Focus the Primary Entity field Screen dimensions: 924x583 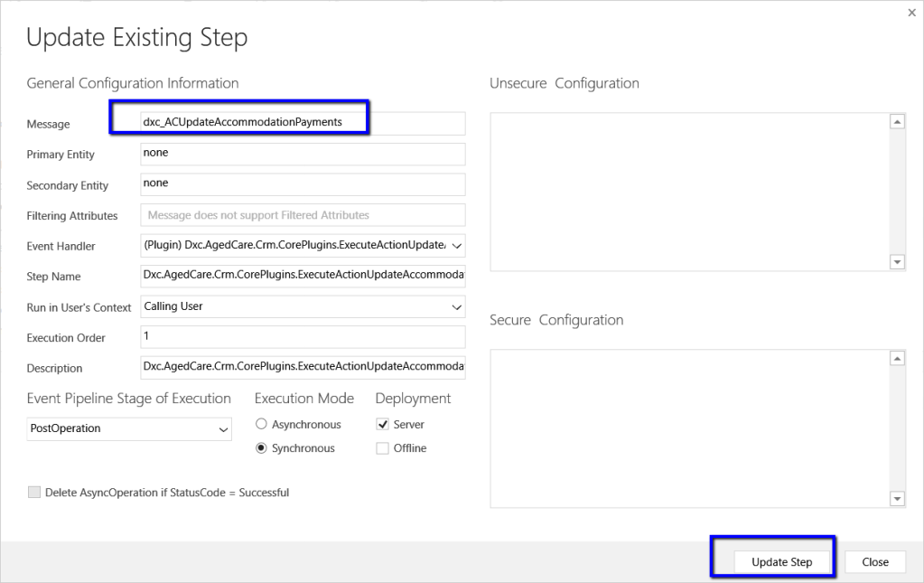303,154
